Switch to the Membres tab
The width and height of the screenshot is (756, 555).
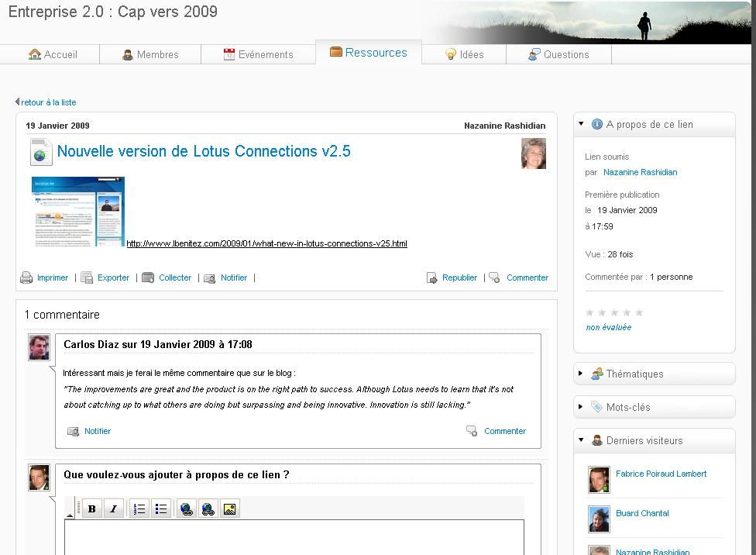[150, 54]
